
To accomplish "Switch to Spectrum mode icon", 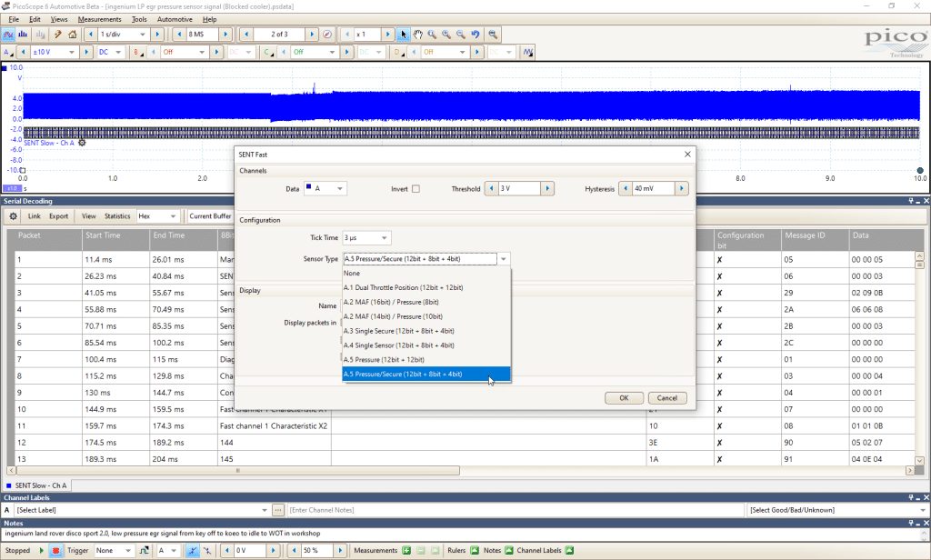I will (23, 35).
